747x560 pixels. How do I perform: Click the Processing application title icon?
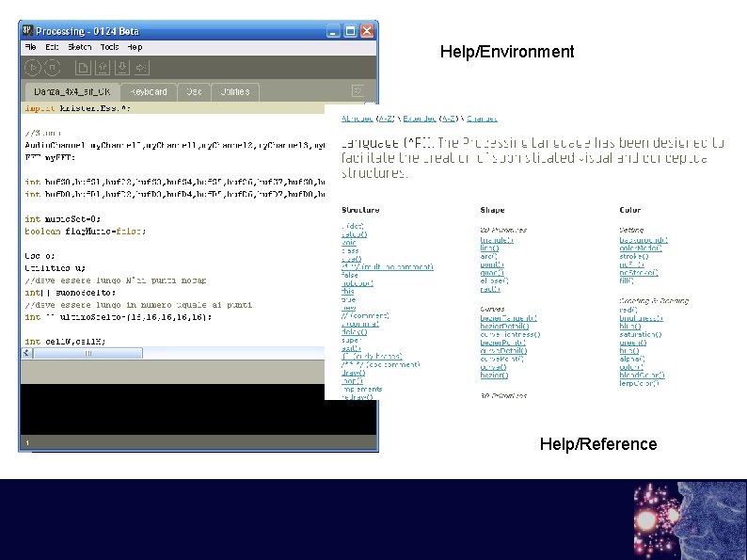(27, 31)
